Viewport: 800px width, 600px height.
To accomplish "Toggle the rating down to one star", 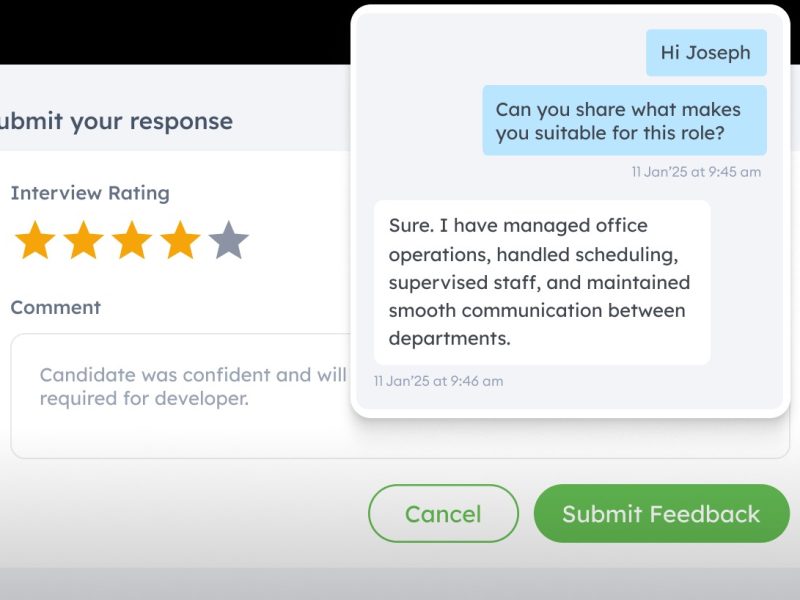I will pos(36,240).
